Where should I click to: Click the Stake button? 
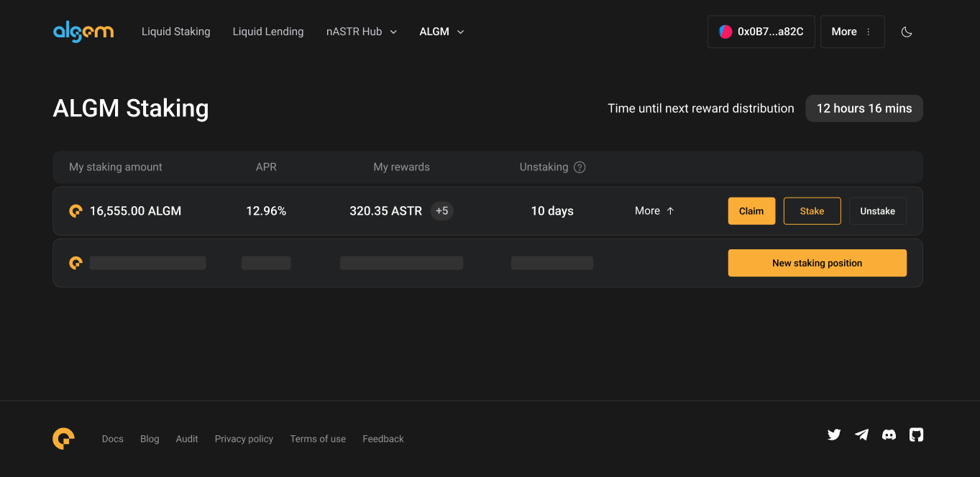(812, 211)
